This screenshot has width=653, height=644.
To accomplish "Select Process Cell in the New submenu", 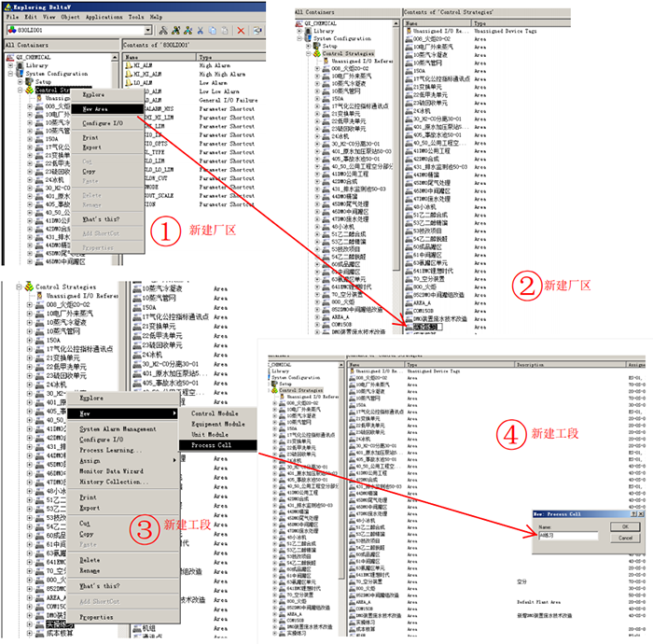I will 212,445.
